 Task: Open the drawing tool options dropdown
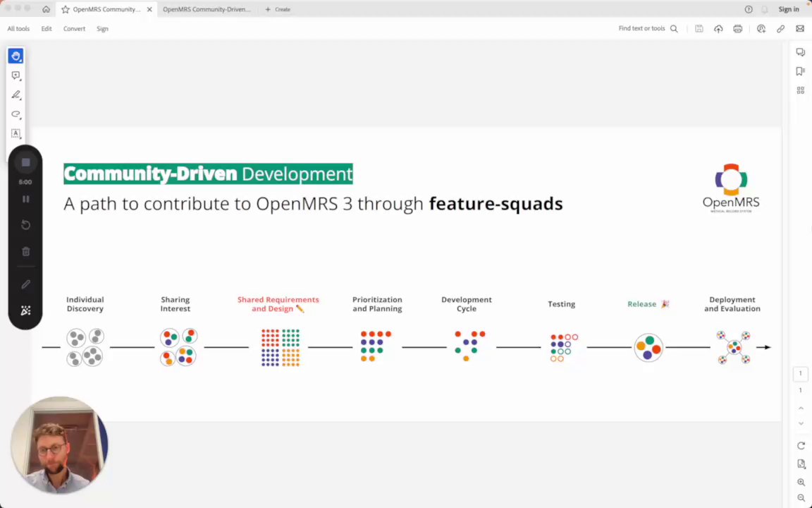coord(22,101)
